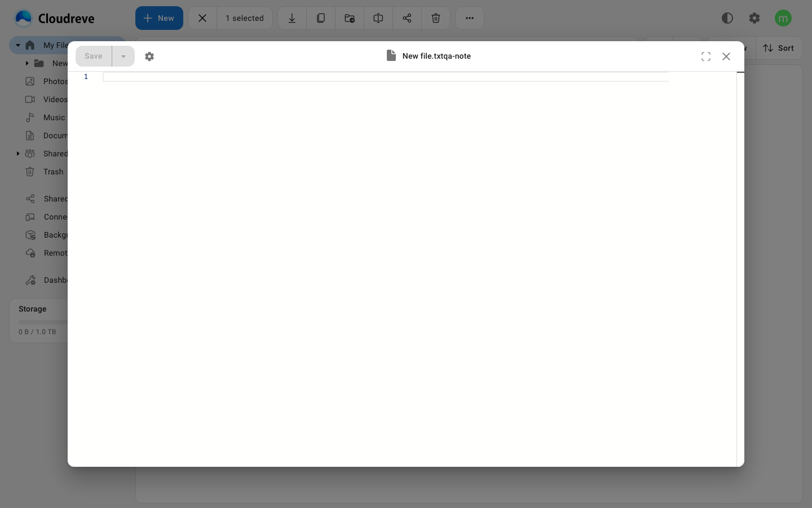Click the editor minimap scrollbar
Image resolution: width=812 pixels, height=508 pixels.
click(x=740, y=269)
